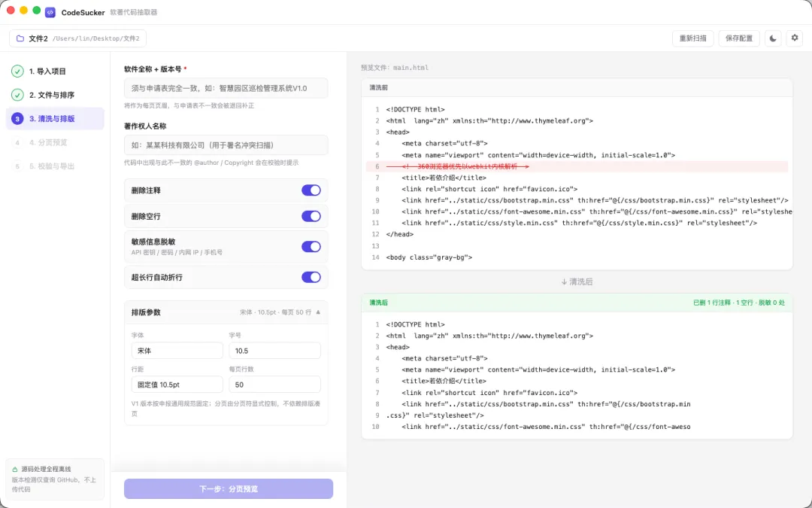This screenshot has width=812, height=508.
Task: Click the folder icon beside 文件2 path
Action: (x=20, y=38)
